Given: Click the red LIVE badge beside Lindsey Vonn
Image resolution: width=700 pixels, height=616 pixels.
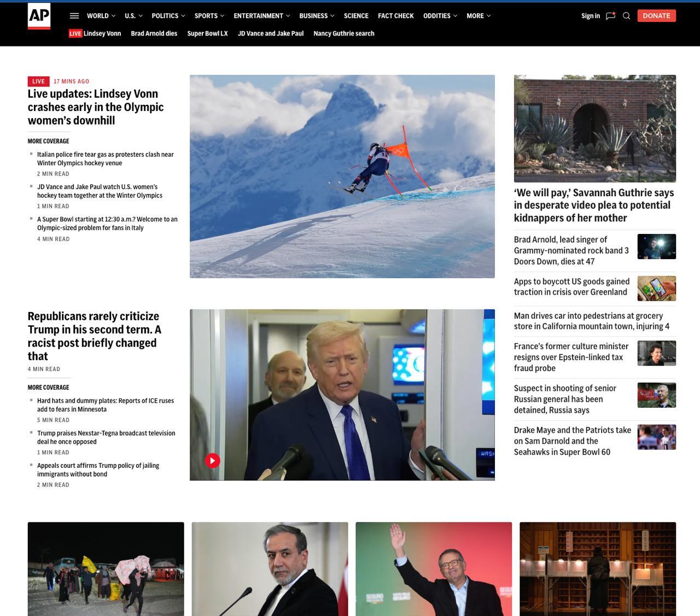Looking at the screenshot, I should [x=75, y=33].
